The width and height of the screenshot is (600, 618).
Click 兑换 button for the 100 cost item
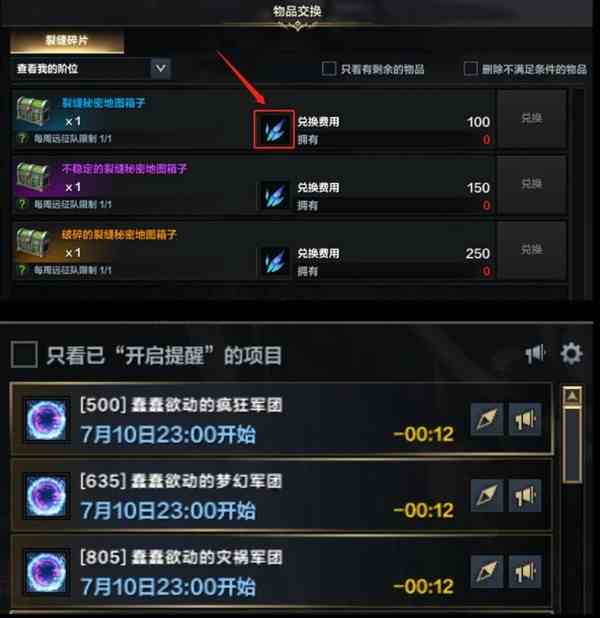pos(531,118)
